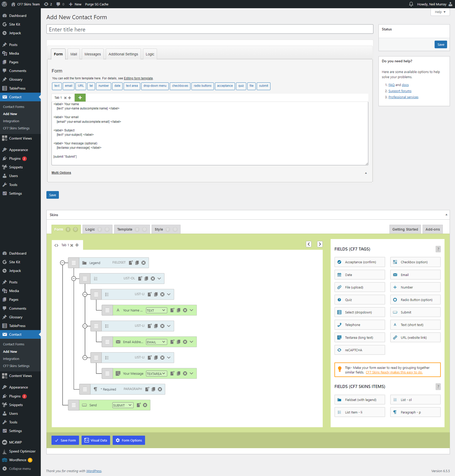Open the Support forums link

[x=400, y=91]
